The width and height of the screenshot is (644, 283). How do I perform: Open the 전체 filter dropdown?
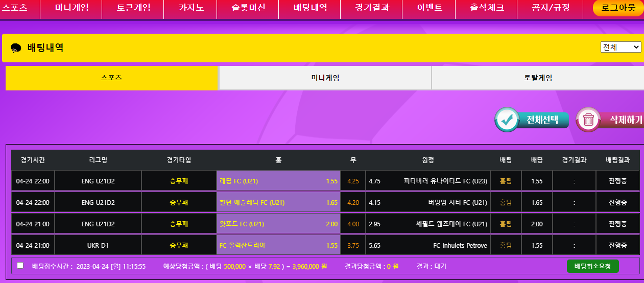click(621, 47)
